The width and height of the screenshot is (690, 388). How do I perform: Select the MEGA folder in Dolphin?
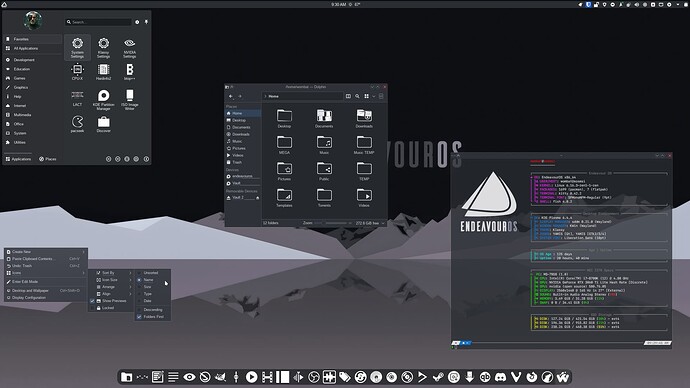tap(284, 145)
